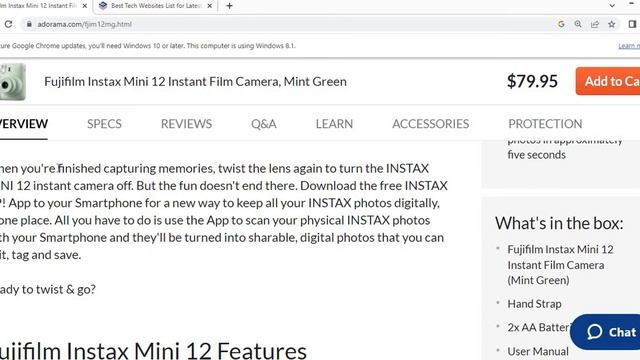
Task: Expand the tab search chevron
Action: [x=612, y=6]
